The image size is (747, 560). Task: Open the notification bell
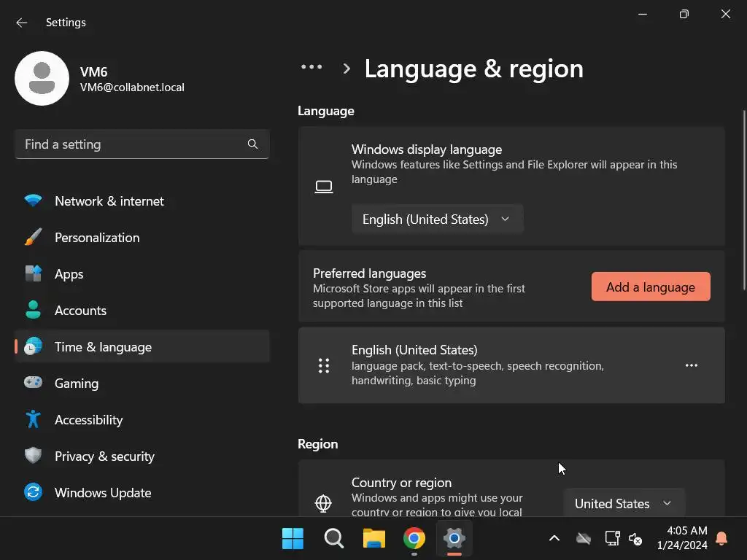721,538
